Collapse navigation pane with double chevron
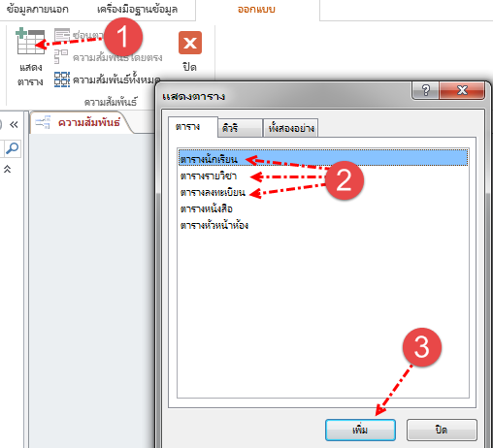The width and height of the screenshot is (493, 448). (x=14, y=124)
